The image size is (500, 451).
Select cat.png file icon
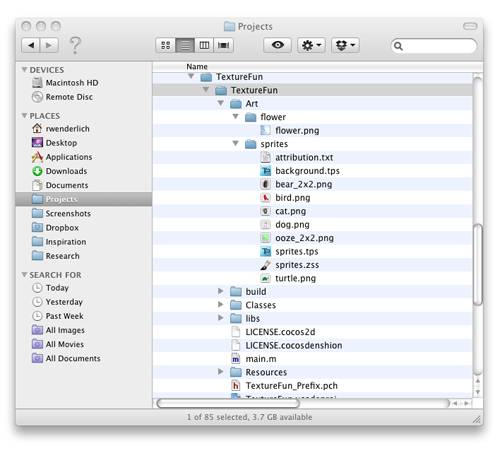click(265, 211)
